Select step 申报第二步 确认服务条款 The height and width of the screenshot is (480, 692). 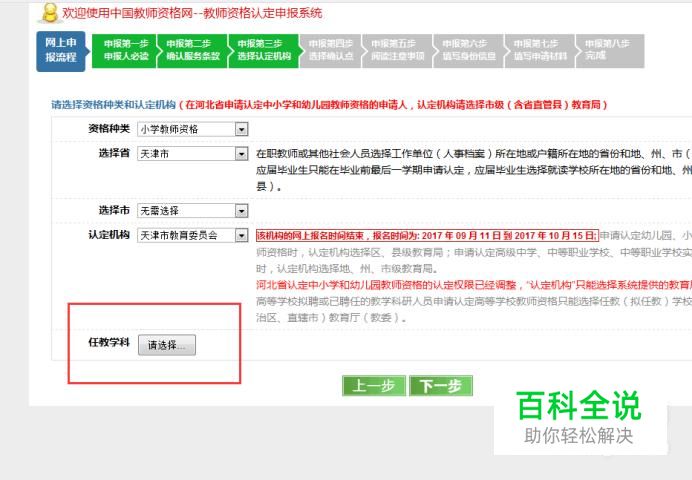pyautogui.click(x=192, y=51)
